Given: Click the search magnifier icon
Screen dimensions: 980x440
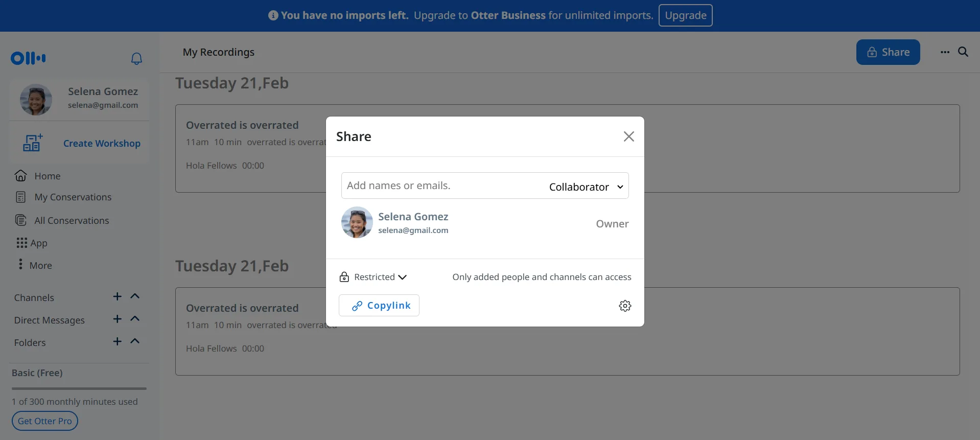Looking at the screenshot, I should click(x=963, y=52).
